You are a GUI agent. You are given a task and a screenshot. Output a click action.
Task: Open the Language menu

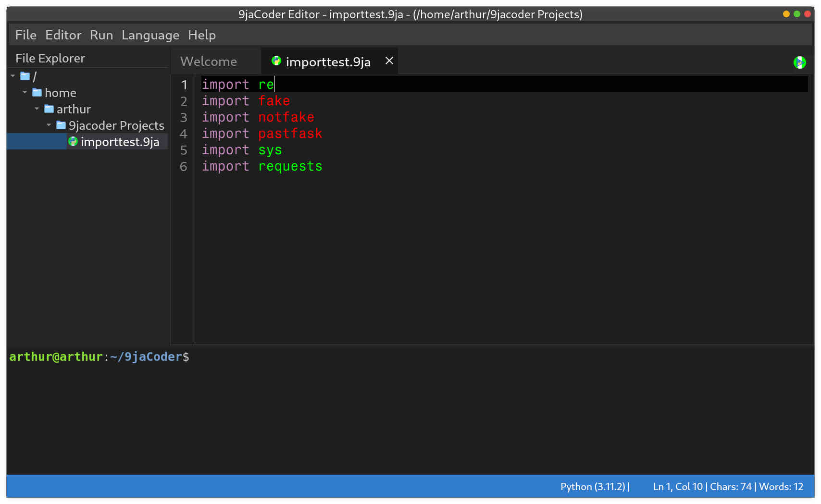pos(150,35)
